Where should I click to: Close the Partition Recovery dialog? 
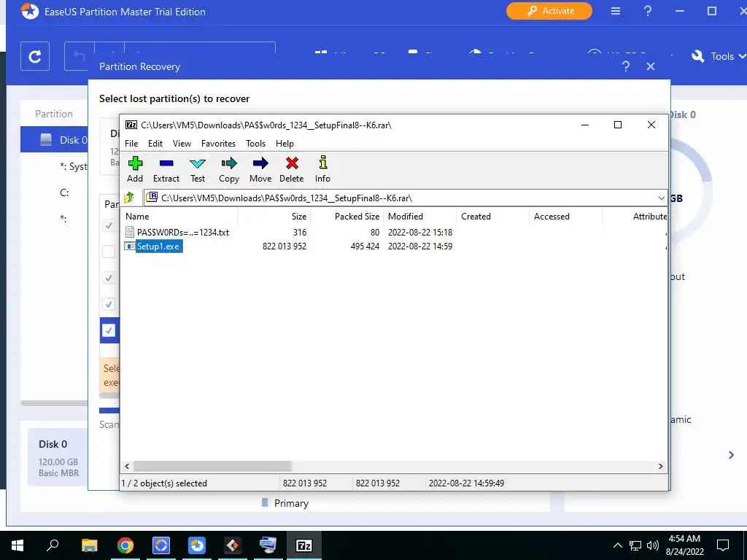pyautogui.click(x=651, y=66)
